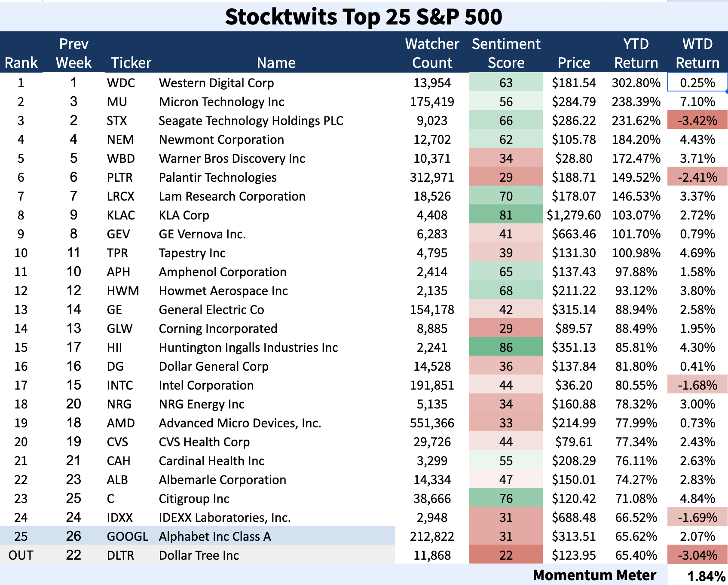Screen dimensions: 728x585
Task: Click the GOOGL ticker cell
Action: click(x=127, y=536)
